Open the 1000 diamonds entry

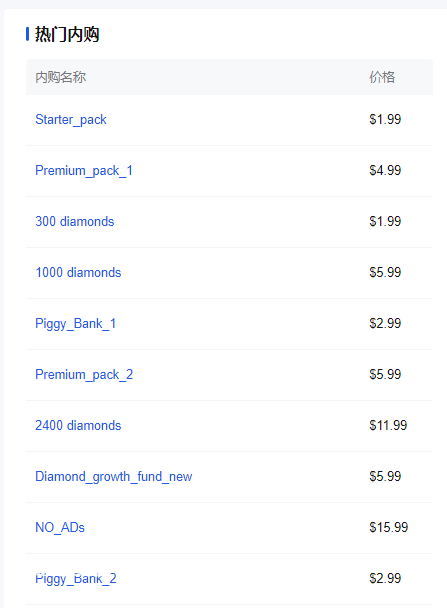pos(78,273)
